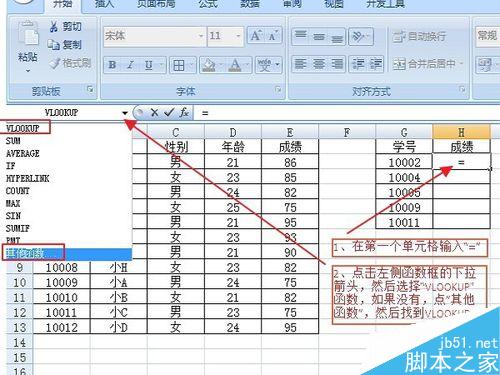This screenshot has height=375, width=500.
Task: Open the 页面布局 ribbon tab
Action: coord(156,4)
